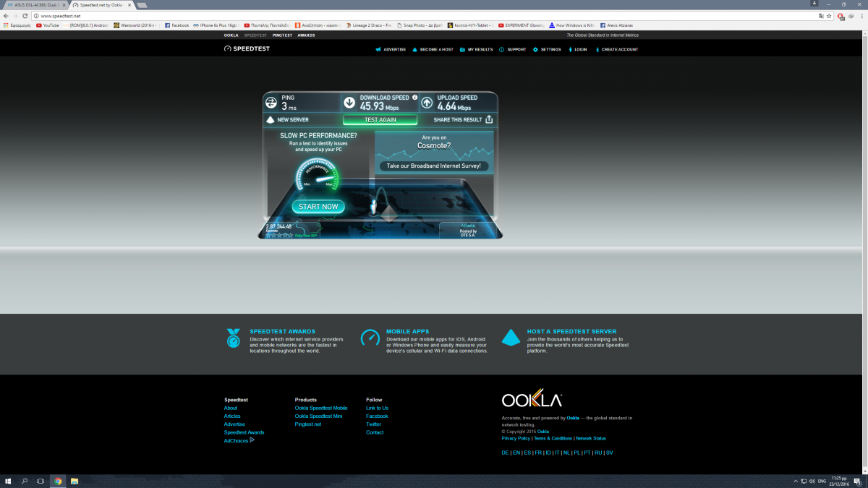Image resolution: width=868 pixels, height=488 pixels.
Task: Open the Articles footer link
Action: pyautogui.click(x=232, y=416)
